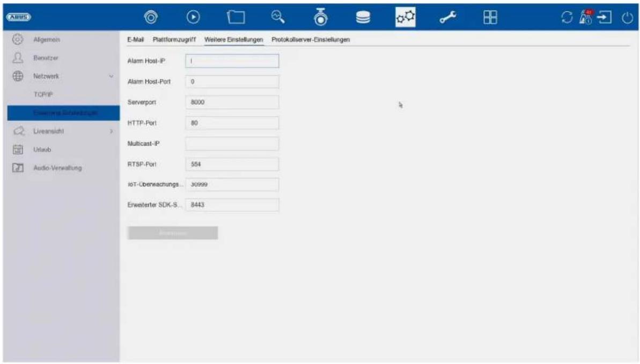Click the Liveansicht icon in sidebar

click(x=18, y=131)
